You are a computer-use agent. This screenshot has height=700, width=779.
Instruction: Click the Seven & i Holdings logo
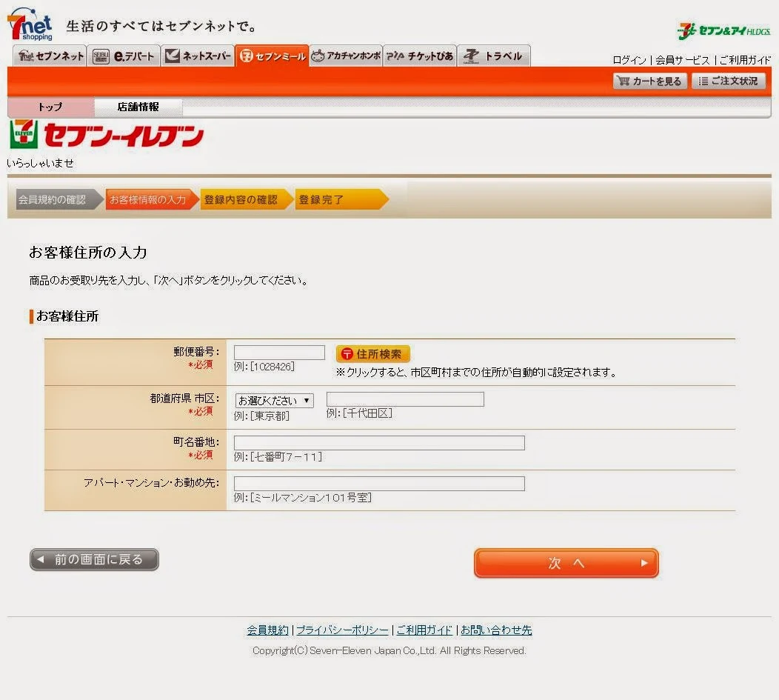click(723, 30)
